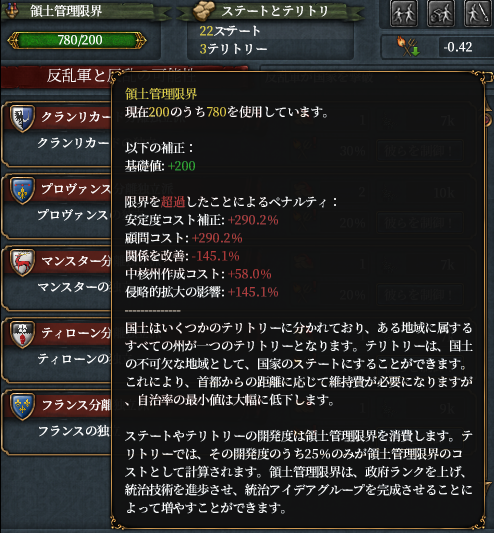Click the two-figures handshake icon button

click(404, 13)
